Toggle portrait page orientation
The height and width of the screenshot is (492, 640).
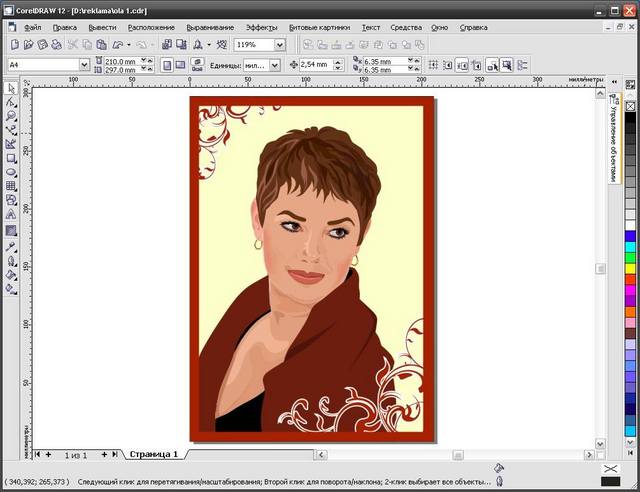pyautogui.click(x=167, y=65)
